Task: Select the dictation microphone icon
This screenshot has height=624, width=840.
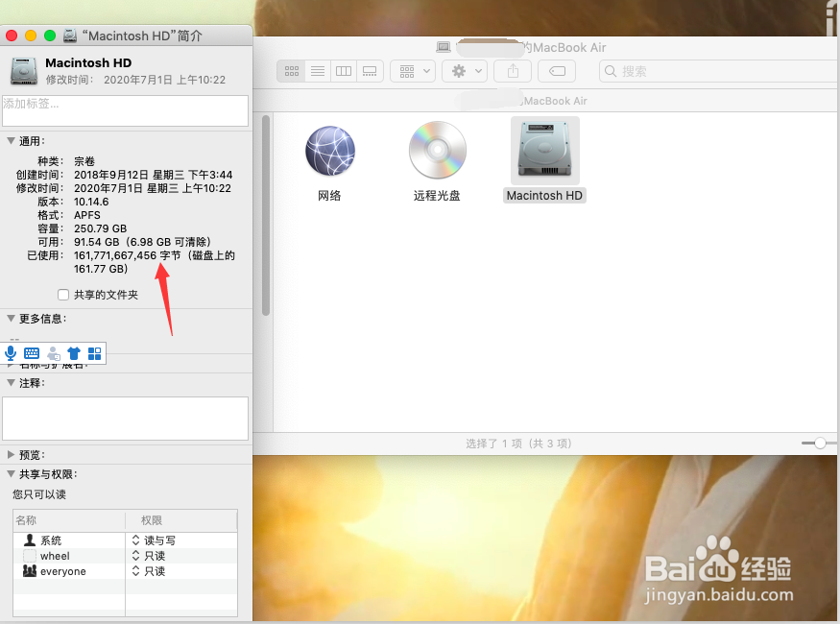Action: pos(11,353)
